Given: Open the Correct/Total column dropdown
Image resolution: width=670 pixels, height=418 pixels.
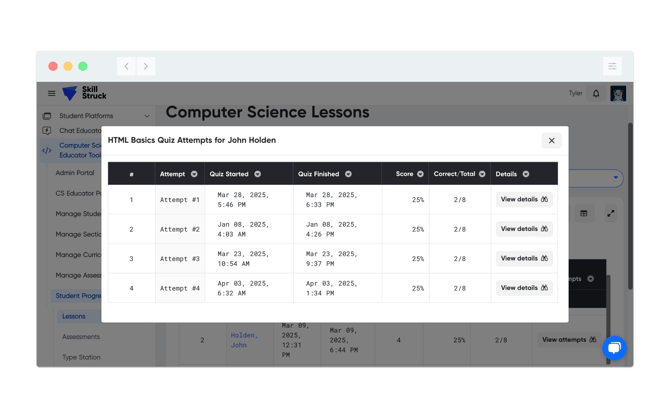Looking at the screenshot, I should point(482,174).
